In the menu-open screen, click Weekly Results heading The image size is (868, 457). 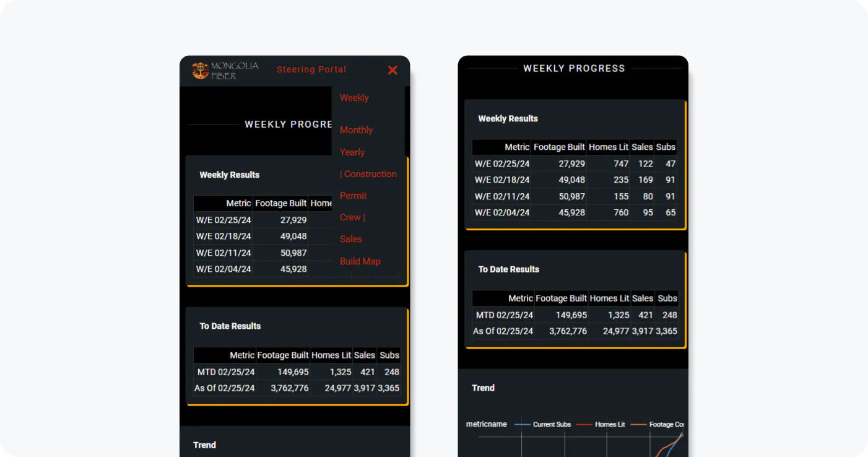click(229, 175)
